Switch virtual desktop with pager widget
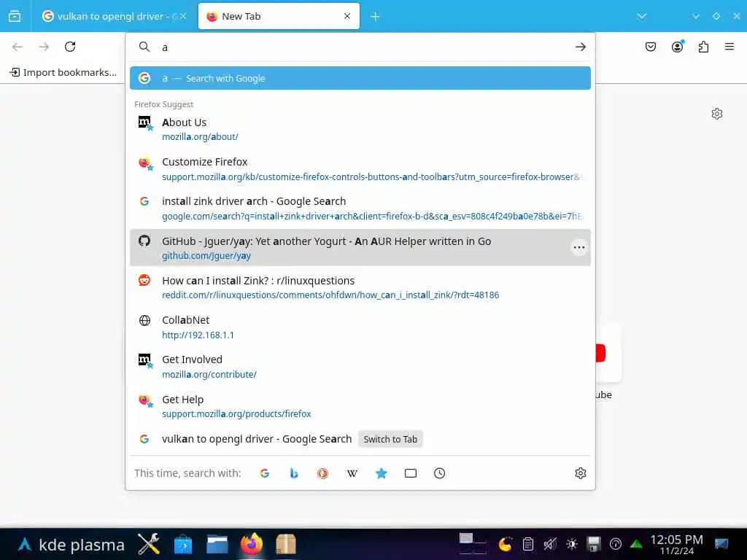 473,544
